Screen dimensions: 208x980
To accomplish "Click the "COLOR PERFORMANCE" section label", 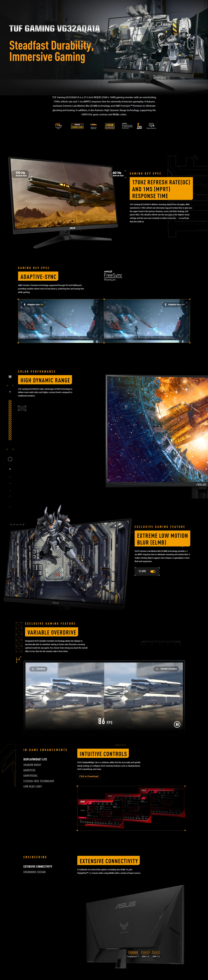I will coord(37,371).
